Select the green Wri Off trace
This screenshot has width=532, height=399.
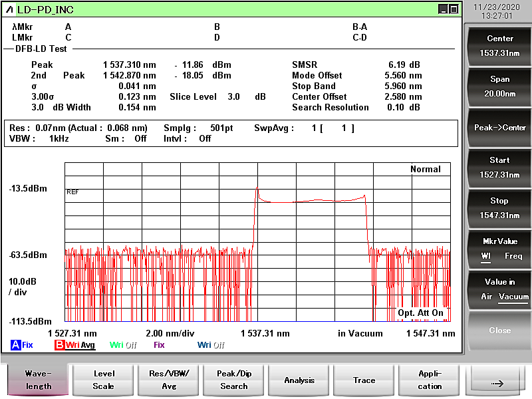(x=123, y=345)
